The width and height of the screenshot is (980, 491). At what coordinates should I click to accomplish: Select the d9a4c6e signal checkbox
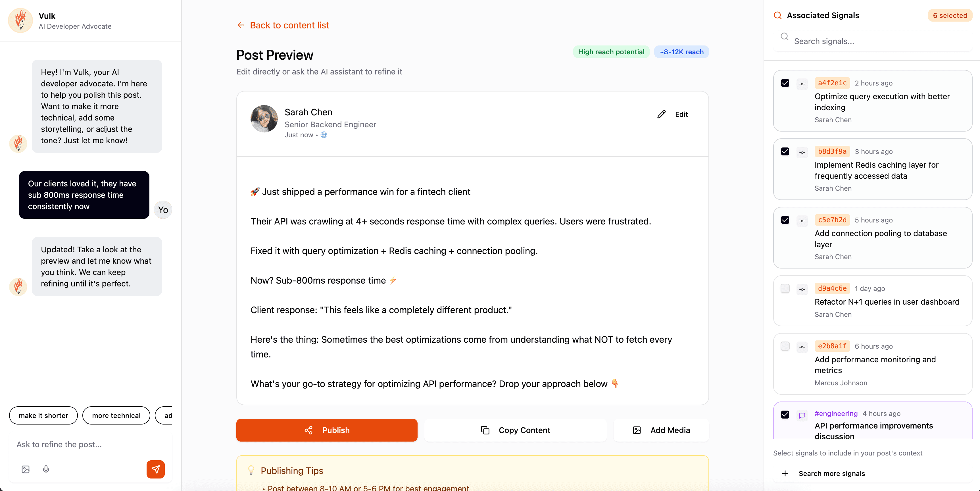[x=785, y=288]
